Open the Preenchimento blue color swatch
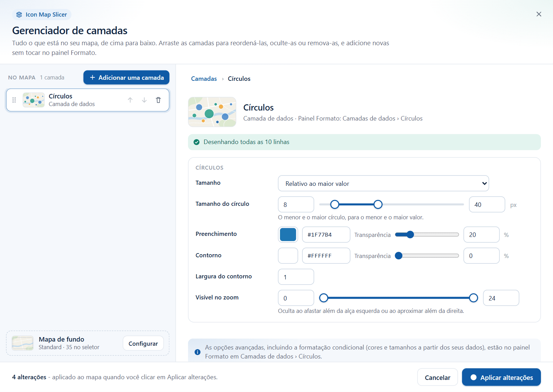 [288, 235]
